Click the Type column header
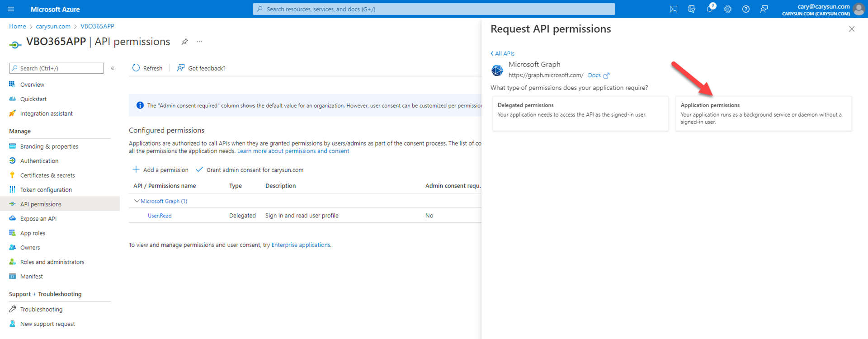 236,186
